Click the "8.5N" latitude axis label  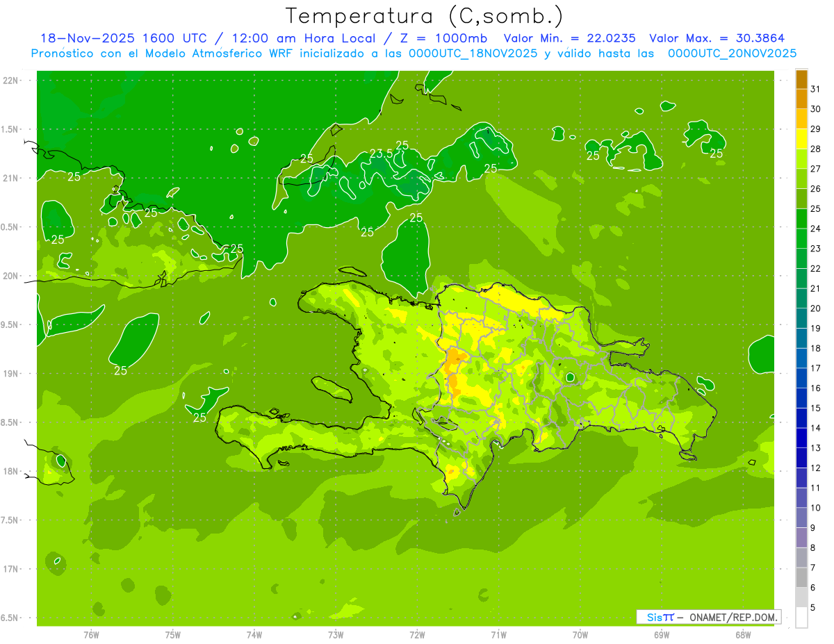(x=10, y=422)
